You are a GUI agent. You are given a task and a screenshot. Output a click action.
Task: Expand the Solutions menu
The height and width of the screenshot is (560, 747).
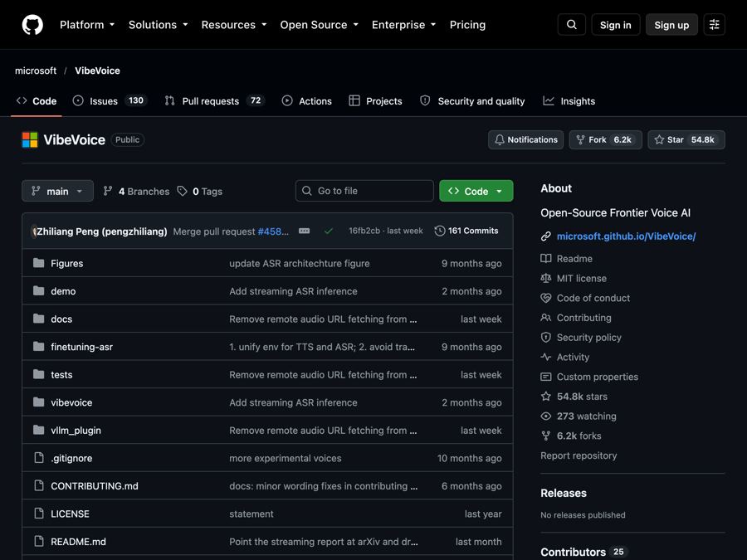click(x=159, y=25)
